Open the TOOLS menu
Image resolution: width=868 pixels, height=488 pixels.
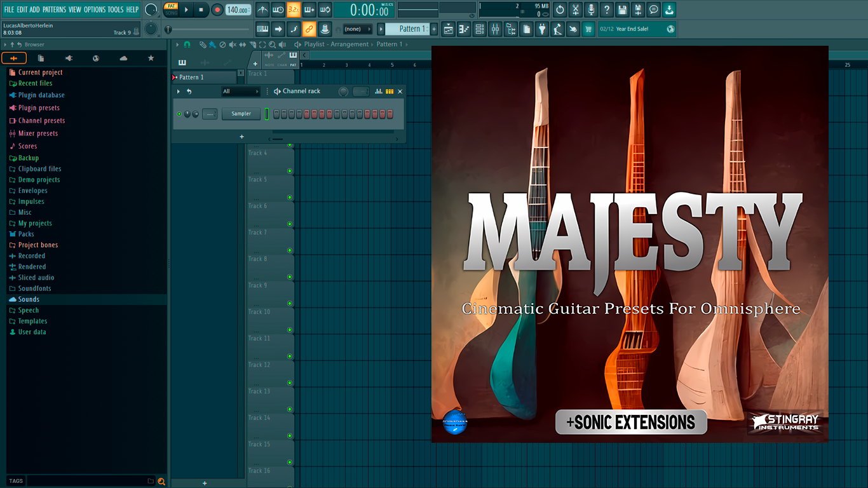(116, 10)
